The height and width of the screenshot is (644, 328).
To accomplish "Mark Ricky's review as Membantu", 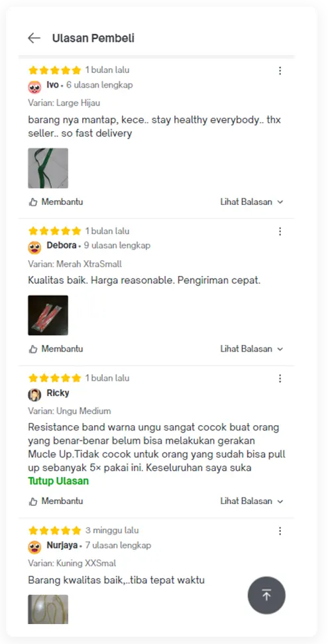I will 56,501.
